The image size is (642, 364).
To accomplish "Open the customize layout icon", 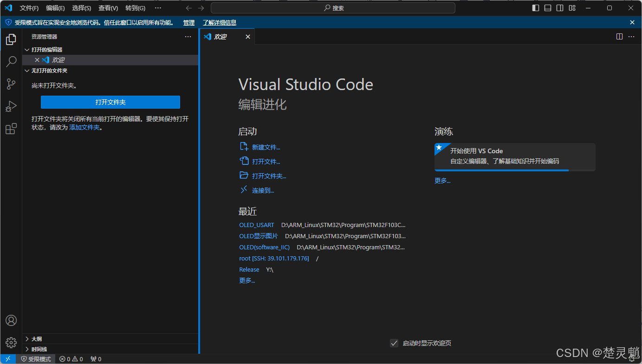I will [x=572, y=8].
